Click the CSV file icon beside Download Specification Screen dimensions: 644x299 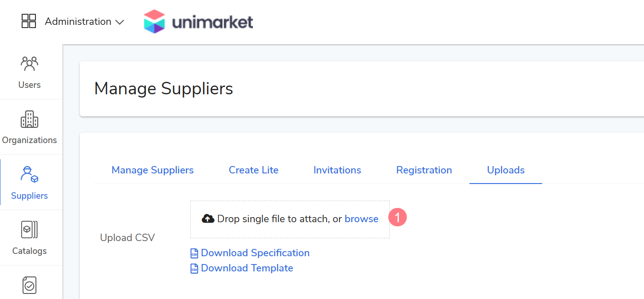pyautogui.click(x=194, y=253)
